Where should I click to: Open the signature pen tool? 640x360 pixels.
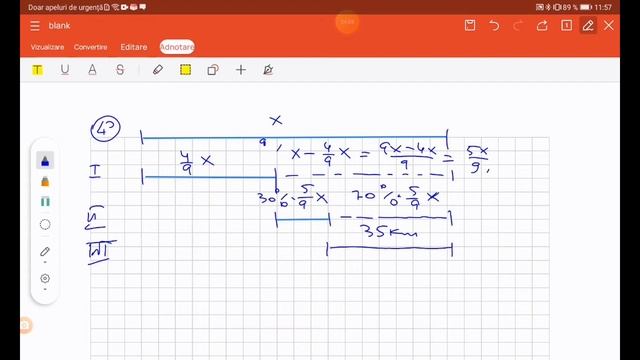pos(268,70)
